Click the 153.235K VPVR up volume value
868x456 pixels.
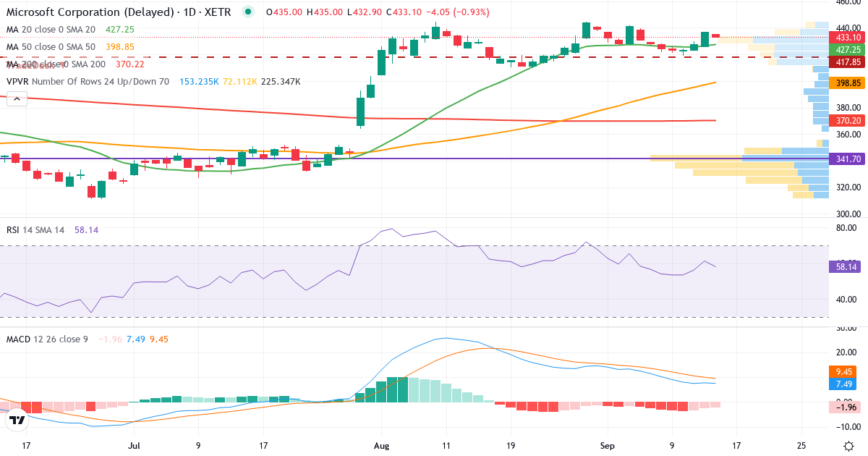pos(197,82)
